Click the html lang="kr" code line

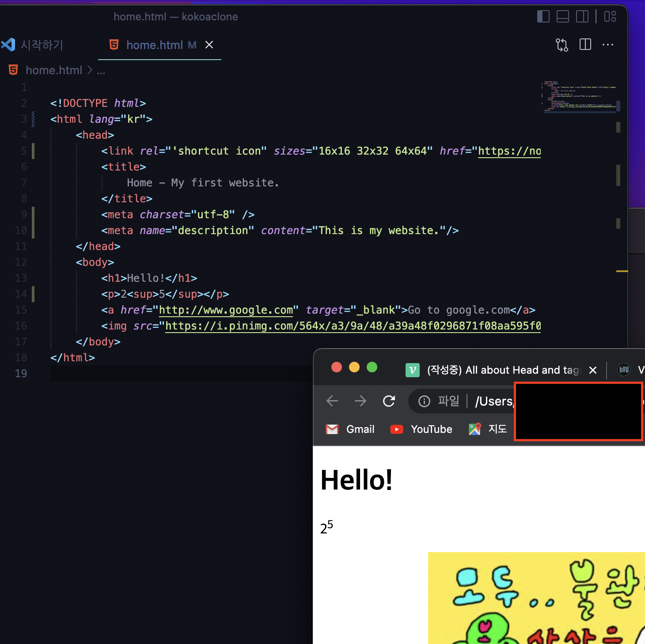click(101, 119)
